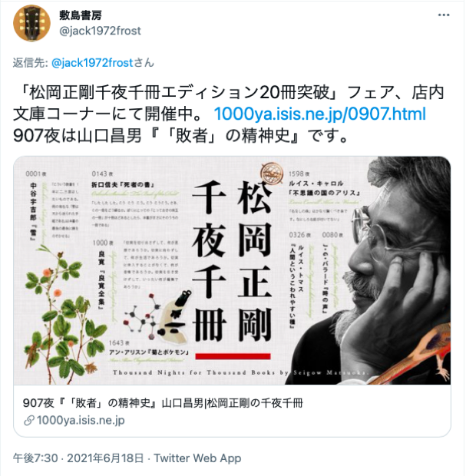Viewport: 466px width, 476px height.
Task: Click the Twitter Web App source label
Action: coord(197,458)
